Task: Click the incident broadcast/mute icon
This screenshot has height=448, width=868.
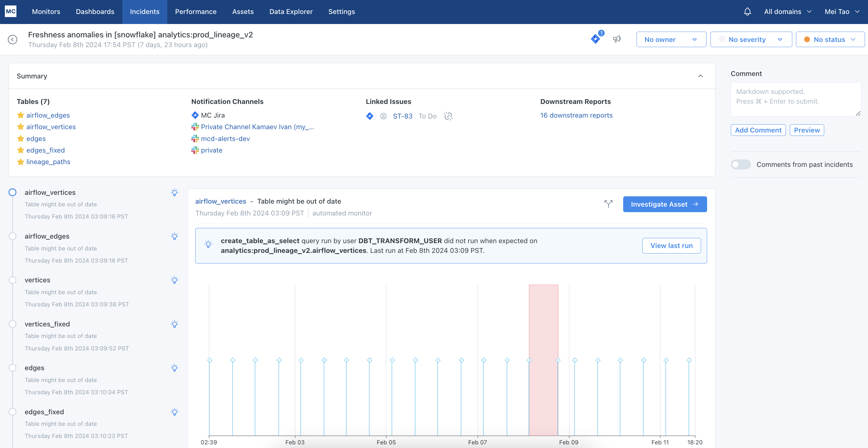Action: [617, 39]
